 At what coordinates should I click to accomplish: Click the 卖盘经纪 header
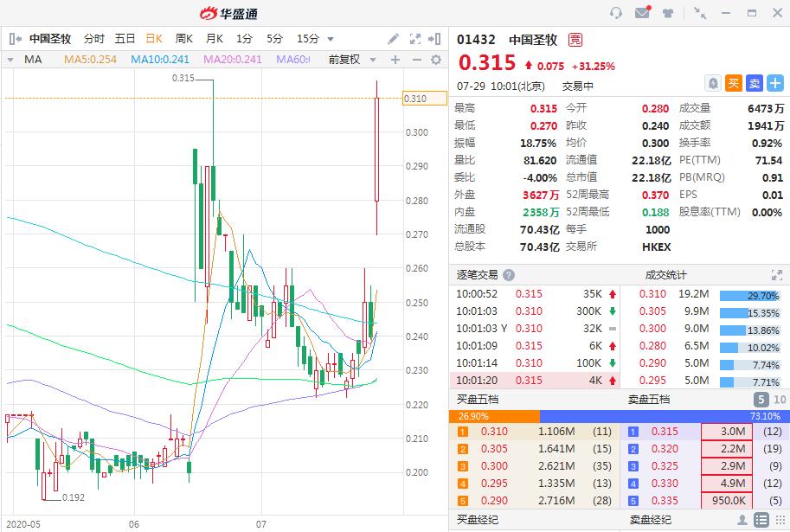click(x=650, y=520)
